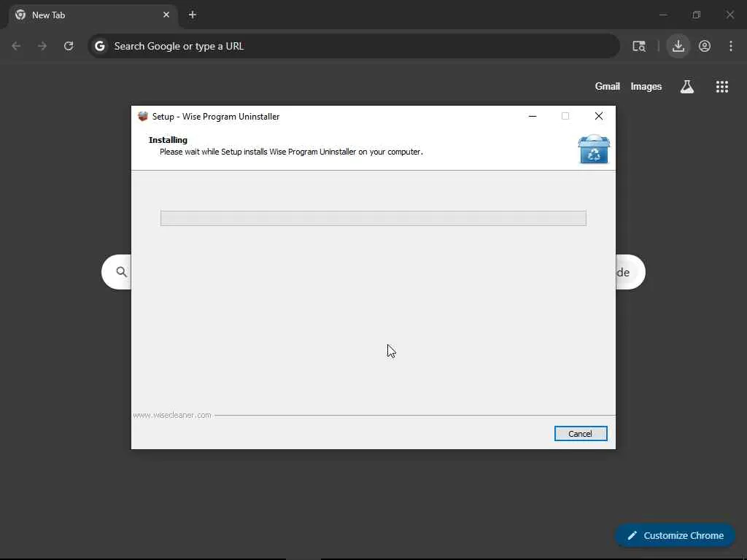
Task: Open Google Images link
Action: pos(646,86)
